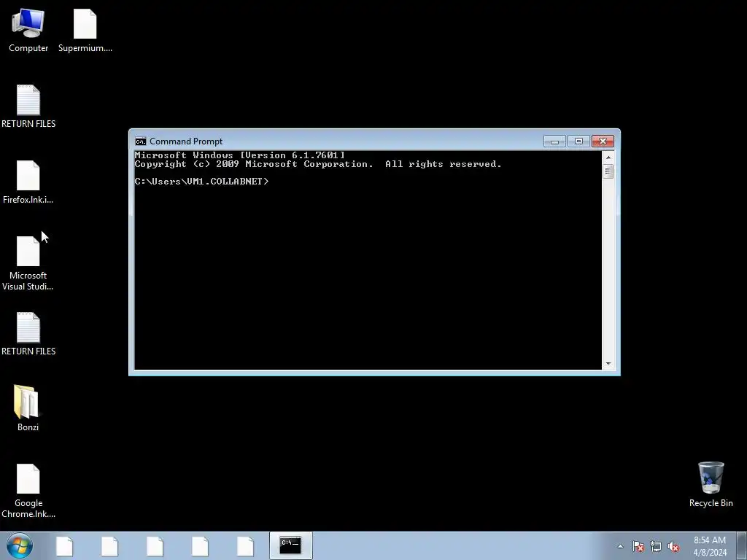Click the second blank pinned taskbar icon
Screen dimensions: 747x560
click(x=109, y=546)
